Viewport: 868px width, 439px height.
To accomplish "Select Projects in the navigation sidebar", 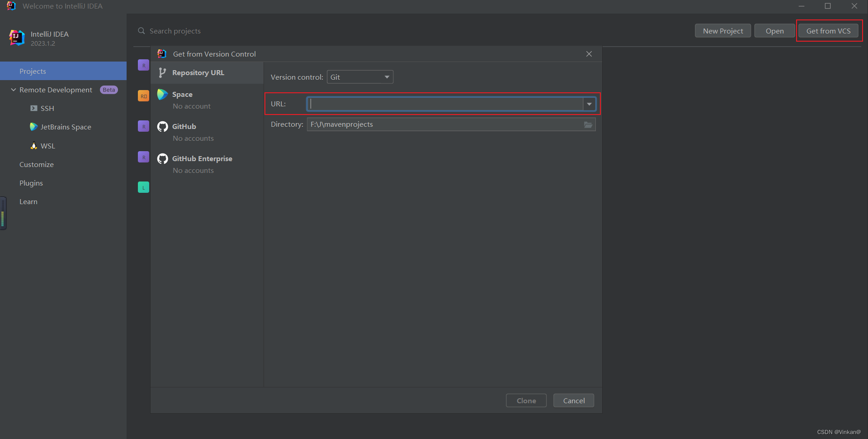I will pyautogui.click(x=32, y=71).
